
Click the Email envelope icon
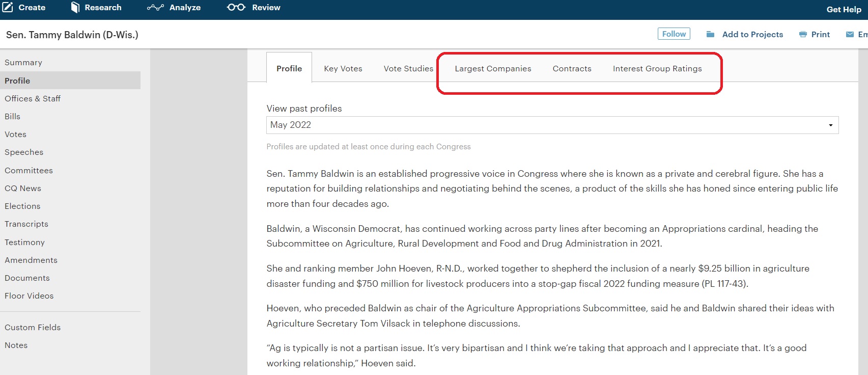tap(850, 34)
